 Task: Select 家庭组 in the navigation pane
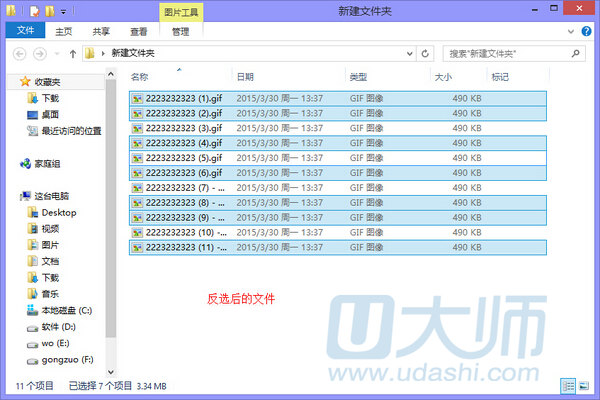(47, 164)
